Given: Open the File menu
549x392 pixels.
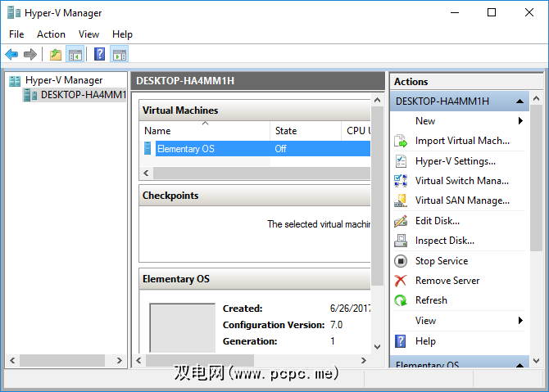Looking at the screenshot, I should pos(16,34).
